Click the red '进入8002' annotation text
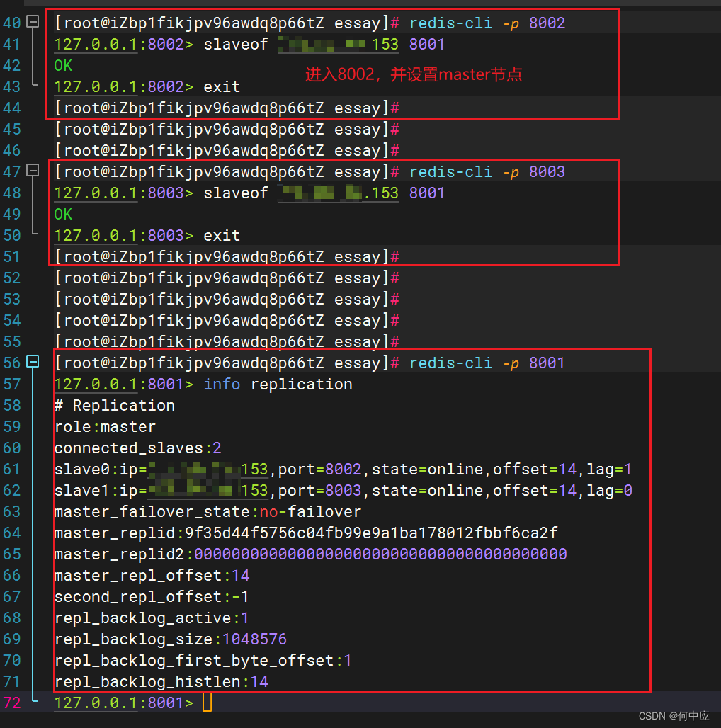The width and height of the screenshot is (721, 728). pyautogui.click(x=414, y=74)
